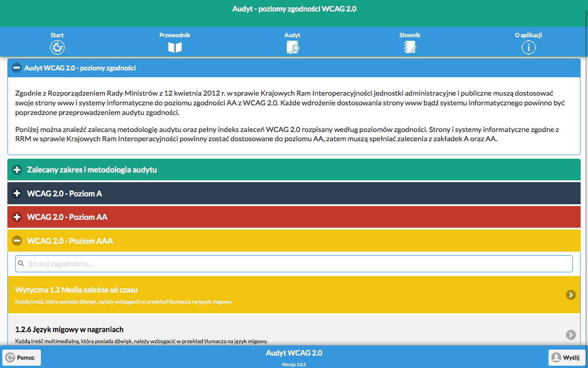
Task: Click the plus icon beside Poziom AA
Action: coord(17,217)
